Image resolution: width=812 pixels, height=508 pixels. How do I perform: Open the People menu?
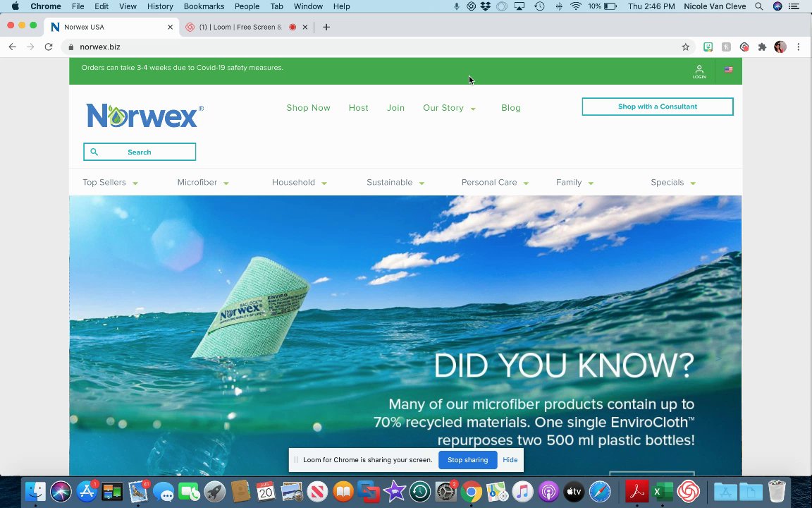click(247, 6)
